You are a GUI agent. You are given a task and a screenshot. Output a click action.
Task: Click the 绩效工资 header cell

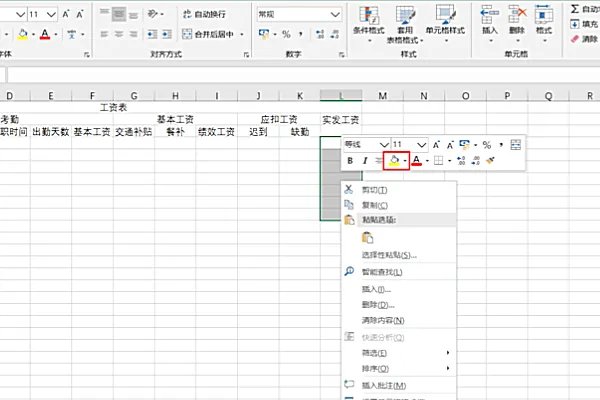point(216,132)
